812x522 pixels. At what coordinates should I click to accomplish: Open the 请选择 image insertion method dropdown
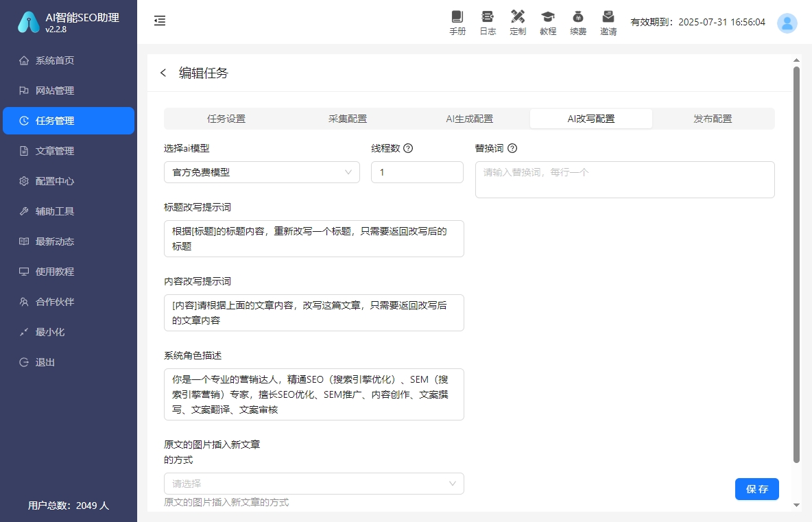coord(313,484)
